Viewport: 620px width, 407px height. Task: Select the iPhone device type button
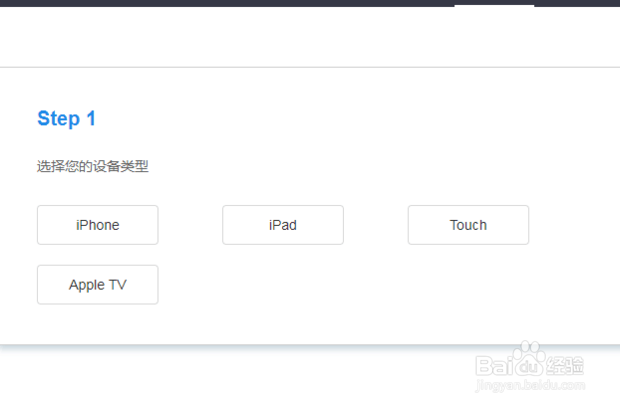click(x=98, y=225)
